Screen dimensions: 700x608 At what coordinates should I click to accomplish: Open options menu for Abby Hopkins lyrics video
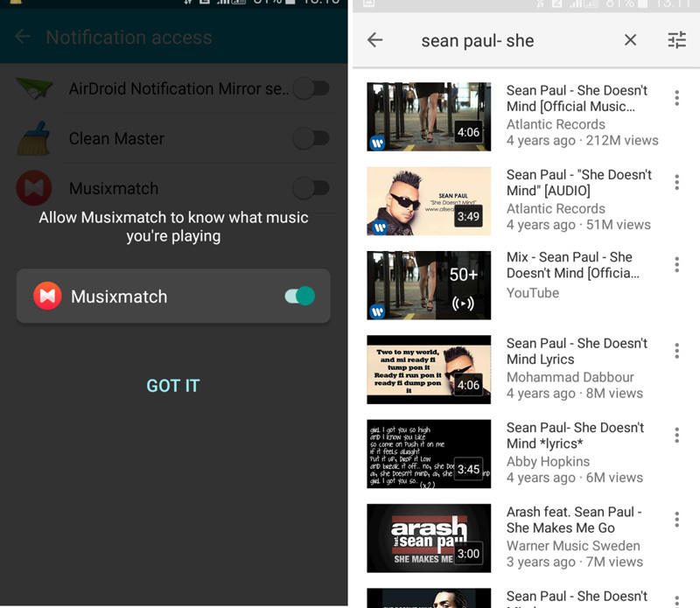[676, 435]
